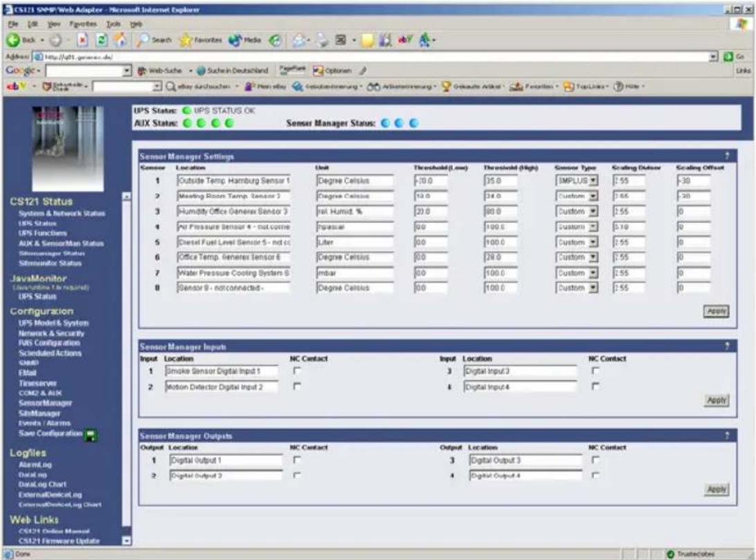Refresh the page with the Refresh icon

click(x=101, y=40)
